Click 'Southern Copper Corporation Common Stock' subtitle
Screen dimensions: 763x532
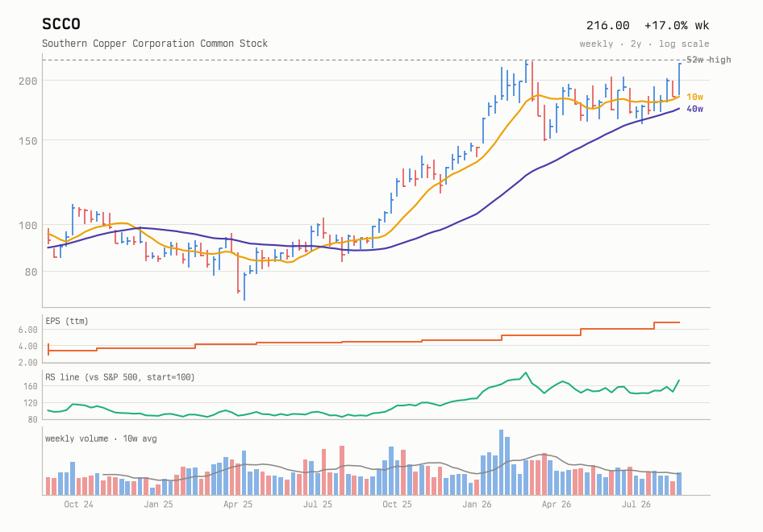155,44
